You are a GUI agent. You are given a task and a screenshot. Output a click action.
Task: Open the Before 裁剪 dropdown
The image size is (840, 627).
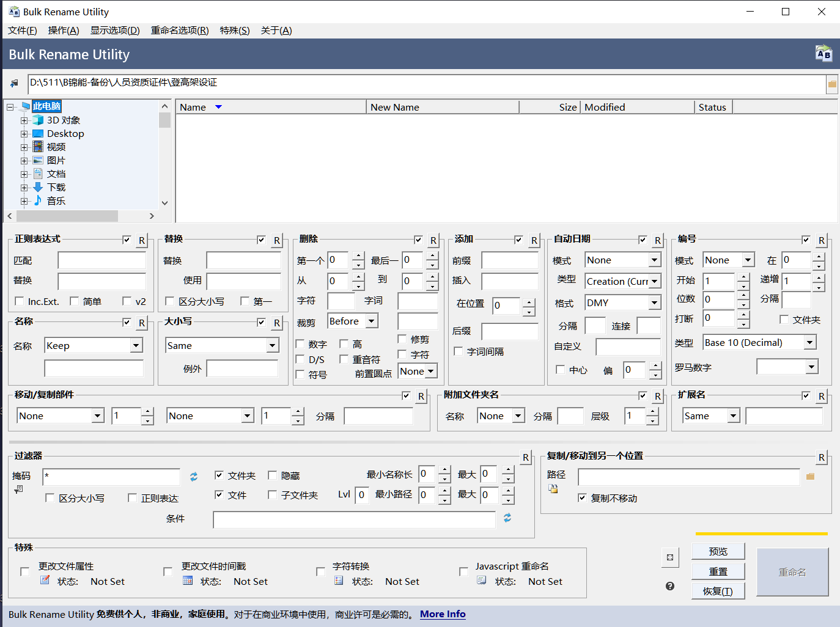pyautogui.click(x=371, y=321)
